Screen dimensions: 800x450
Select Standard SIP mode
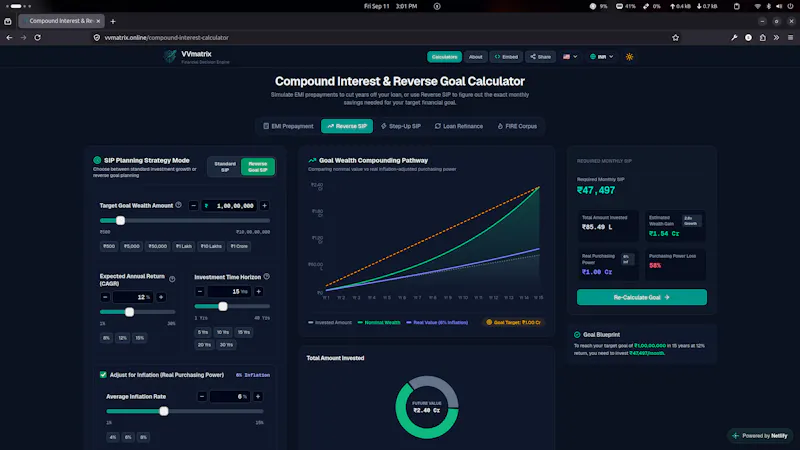click(x=225, y=167)
